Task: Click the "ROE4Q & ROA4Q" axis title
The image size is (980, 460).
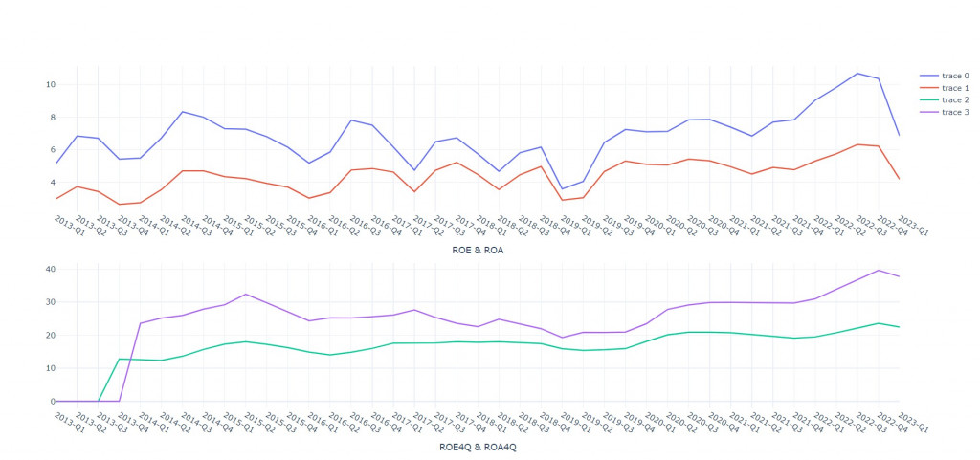Action: (x=478, y=448)
